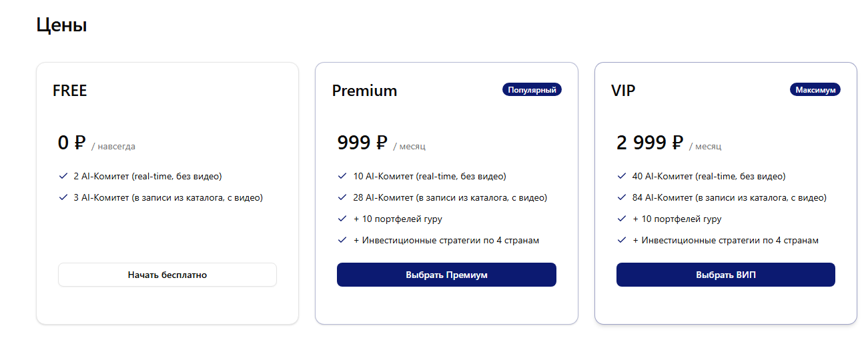Click checkmark beside Premium 28 AI-Комитет line
Viewport: 868px width, 340px height.
[x=342, y=197]
